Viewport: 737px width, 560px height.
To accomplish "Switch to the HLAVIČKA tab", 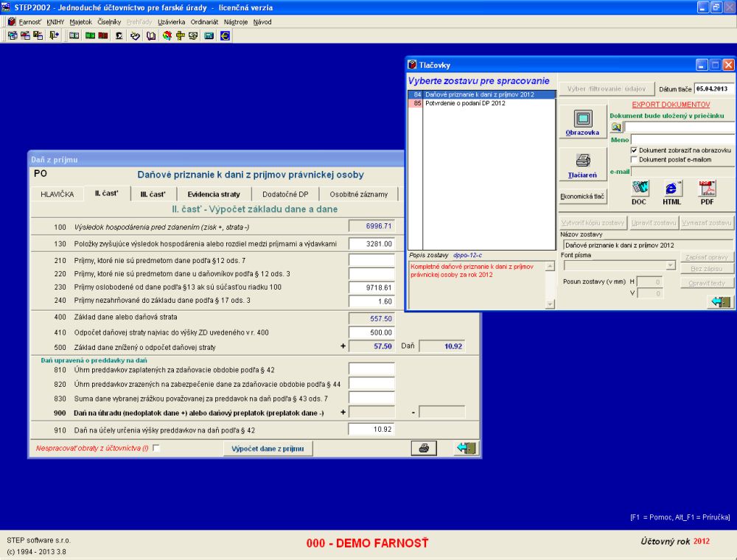I will pyautogui.click(x=57, y=194).
